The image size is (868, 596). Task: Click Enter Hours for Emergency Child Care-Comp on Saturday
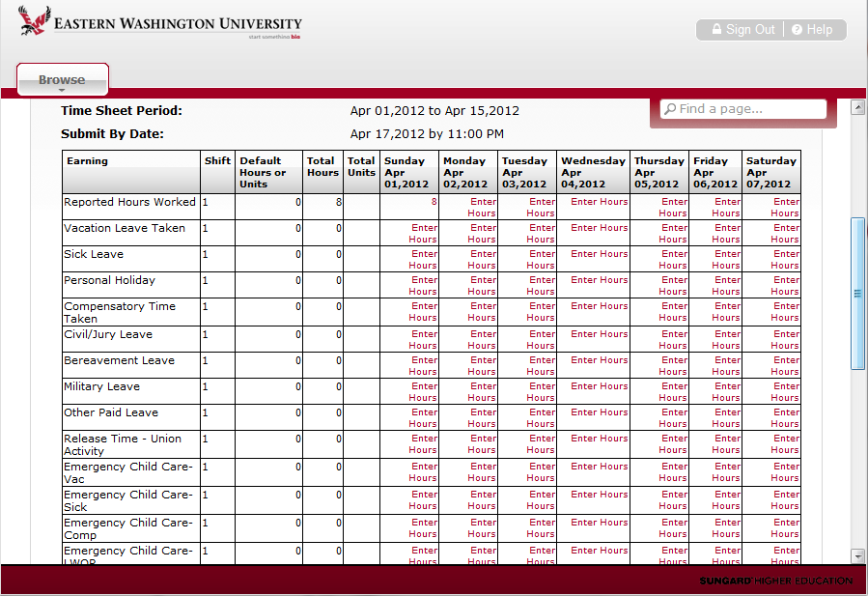[x=785, y=527]
